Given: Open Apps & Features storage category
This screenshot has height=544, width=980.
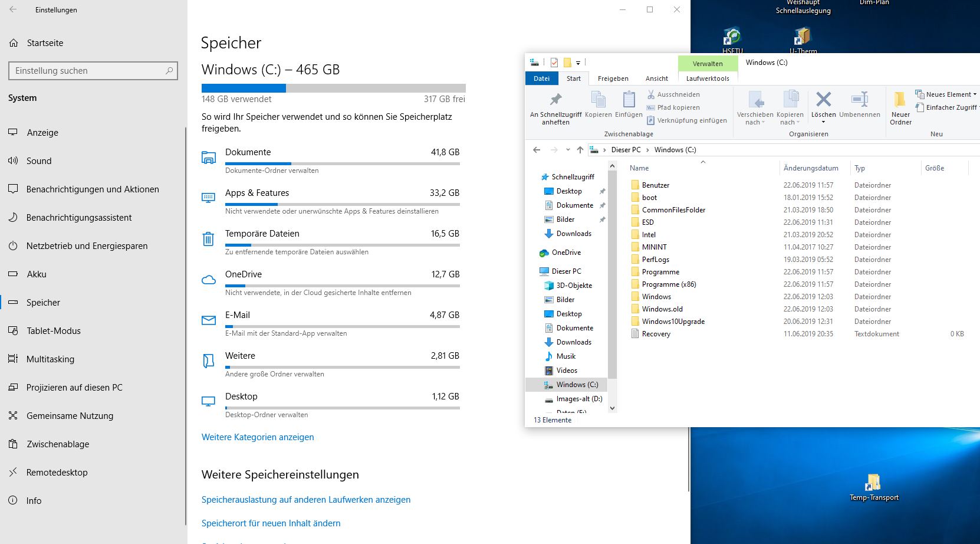Looking at the screenshot, I should pos(331,201).
